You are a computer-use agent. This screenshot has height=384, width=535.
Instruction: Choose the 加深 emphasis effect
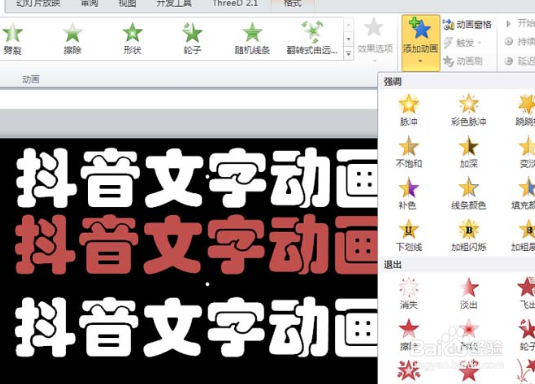click(468, 152)
